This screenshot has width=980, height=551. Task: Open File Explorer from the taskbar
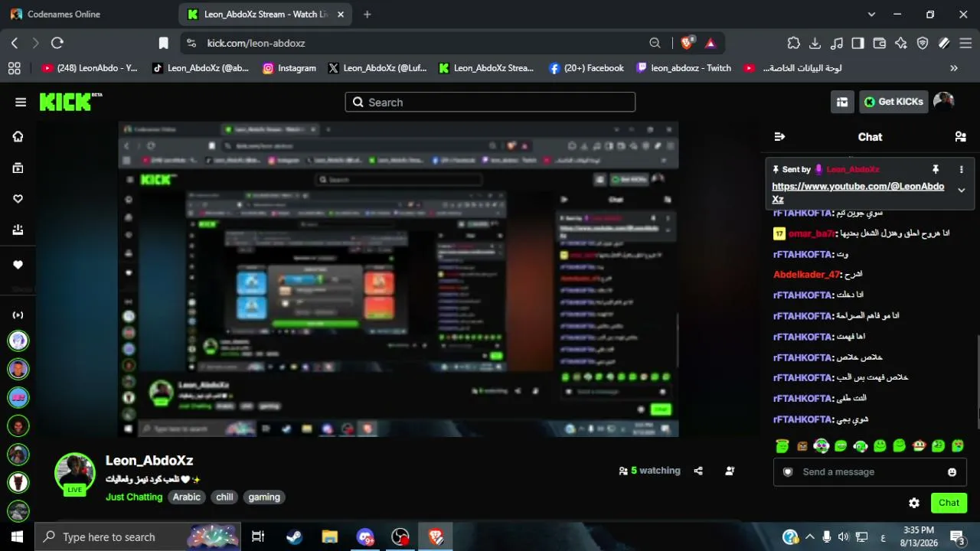330,536
